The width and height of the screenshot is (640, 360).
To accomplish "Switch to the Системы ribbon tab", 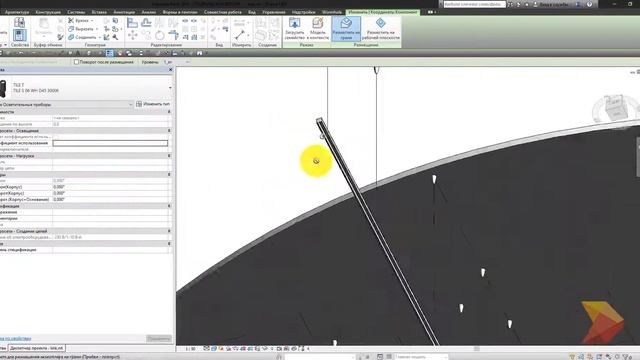I will pyautogui.click(x=76, y=12).
